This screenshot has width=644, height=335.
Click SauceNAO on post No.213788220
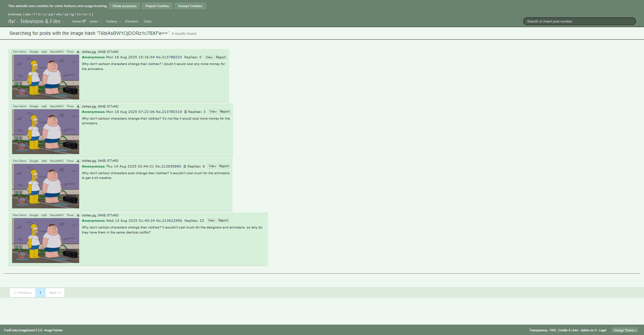click(57, 52)
